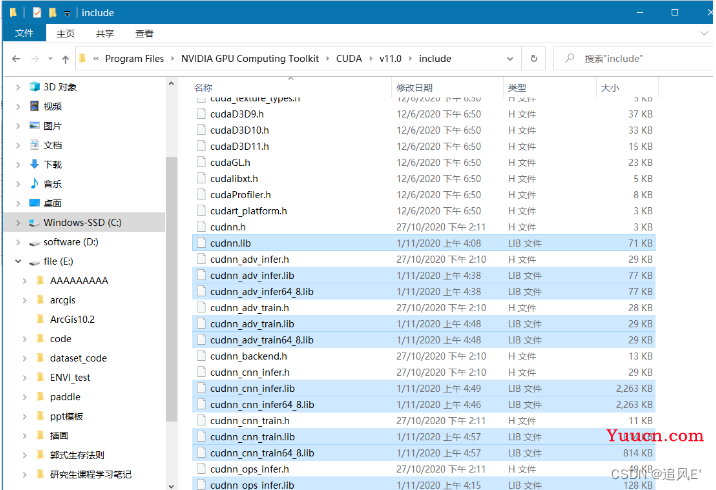Select cudnn.lib file icon
This screenshot has width=716, height=490.
click(201, 243)
